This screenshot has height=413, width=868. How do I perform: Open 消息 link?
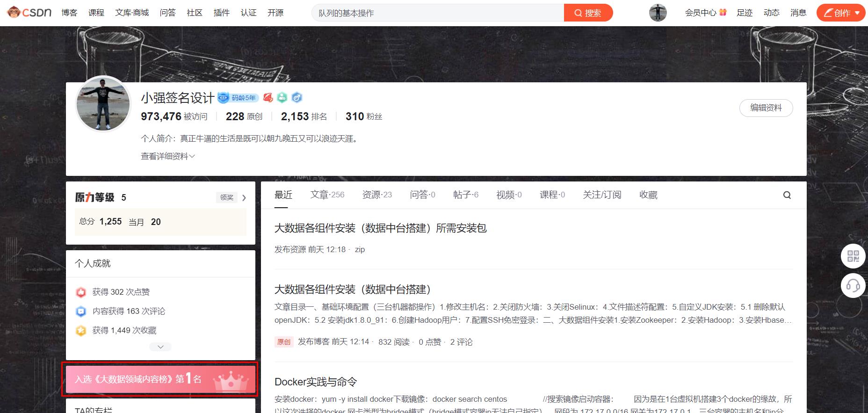pos(798,13)
